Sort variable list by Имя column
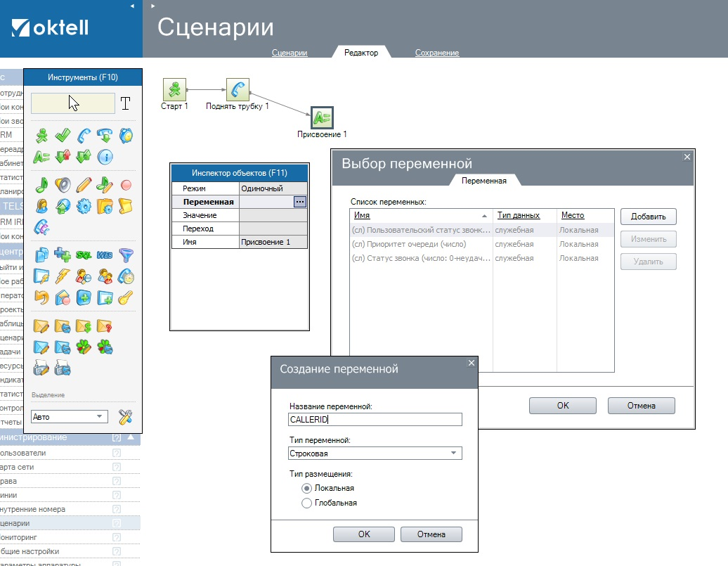This screenshot has width=728, height=566. point(420,215)
